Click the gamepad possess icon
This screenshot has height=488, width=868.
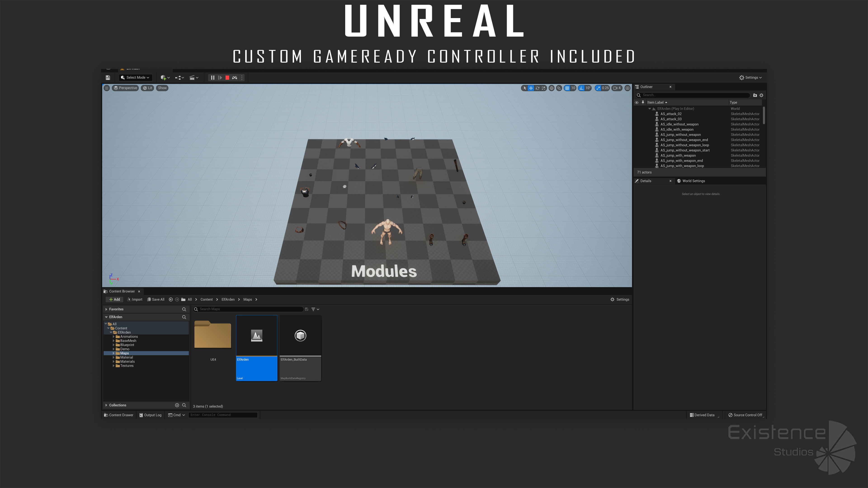pos(235,78)
